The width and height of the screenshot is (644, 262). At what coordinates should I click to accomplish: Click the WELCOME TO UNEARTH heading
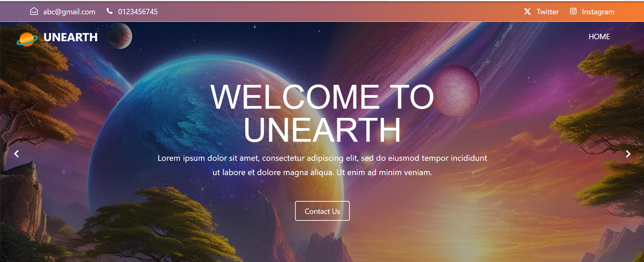322,113
